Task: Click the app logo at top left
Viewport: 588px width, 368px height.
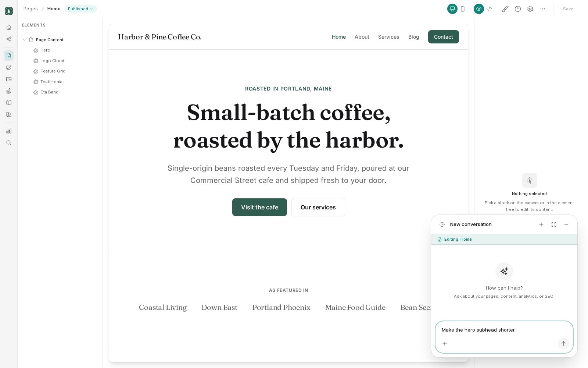Action: pos(9,11)
